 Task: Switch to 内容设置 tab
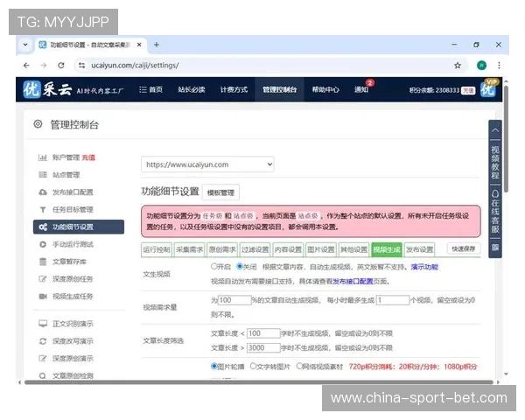click(288, 250)
